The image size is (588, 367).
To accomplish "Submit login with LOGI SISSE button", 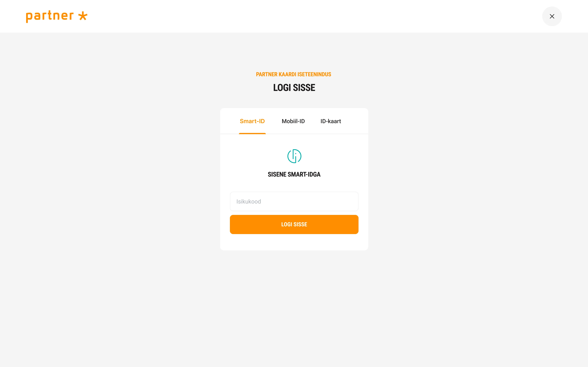I will coord(294,224).
